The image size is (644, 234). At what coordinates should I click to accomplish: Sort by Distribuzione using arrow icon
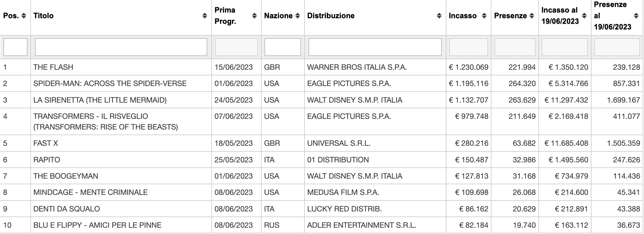(439, 16)
